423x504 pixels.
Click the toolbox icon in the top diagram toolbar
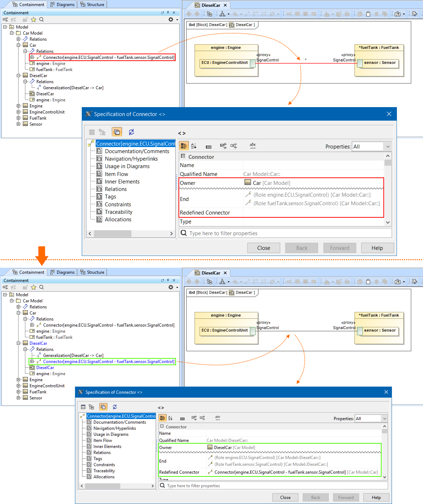tap(398, 14)
